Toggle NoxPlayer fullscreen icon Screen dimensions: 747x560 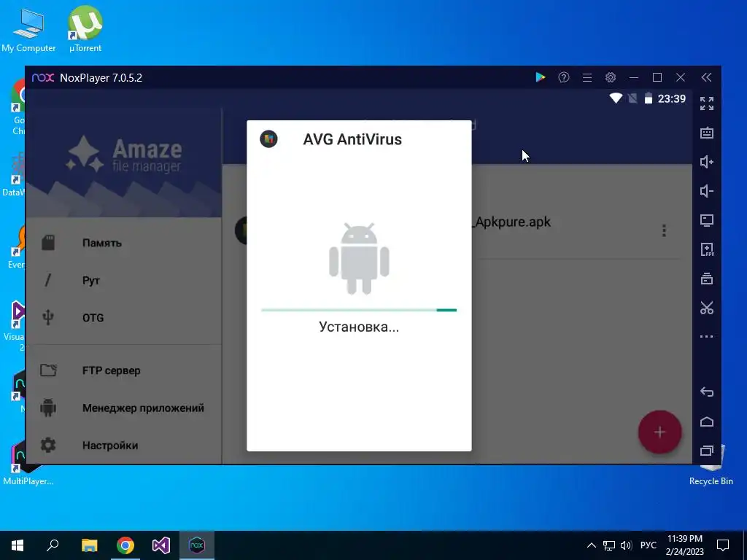click(706, 104)
